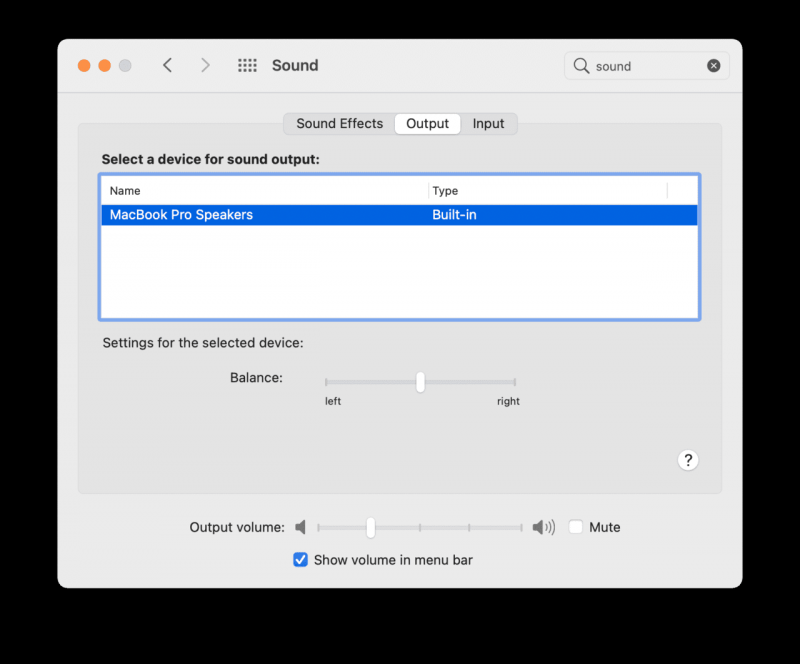Clear the search field with the X icon
The width and height of the screenshot is (800, 664).
click(x=713, y=65)
